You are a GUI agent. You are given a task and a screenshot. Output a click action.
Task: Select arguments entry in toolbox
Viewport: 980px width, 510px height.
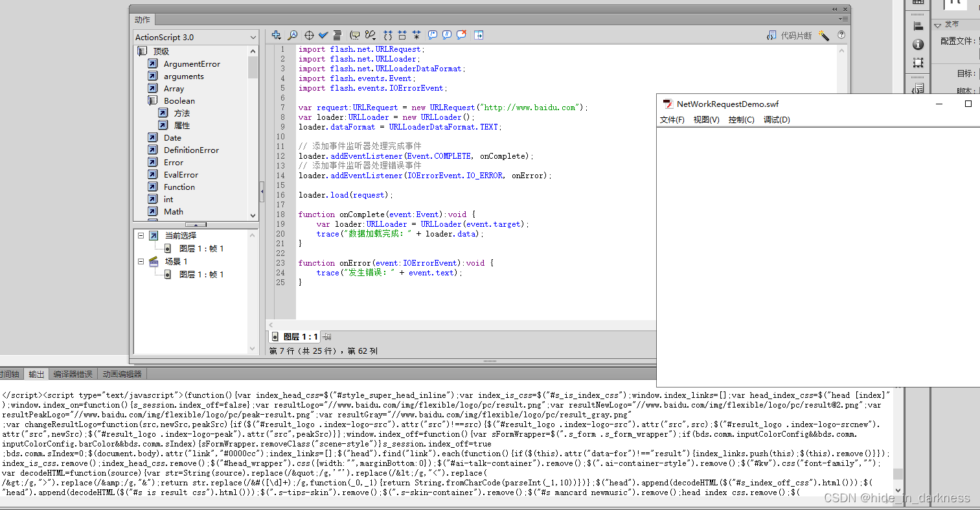[x=183, y=76]
